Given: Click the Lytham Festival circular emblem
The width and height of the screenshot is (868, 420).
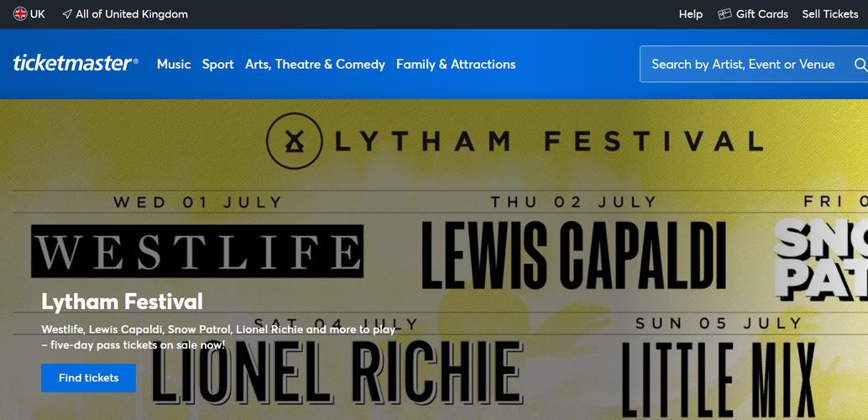Looking at the screenshot, I should click(x=294, y=140).
